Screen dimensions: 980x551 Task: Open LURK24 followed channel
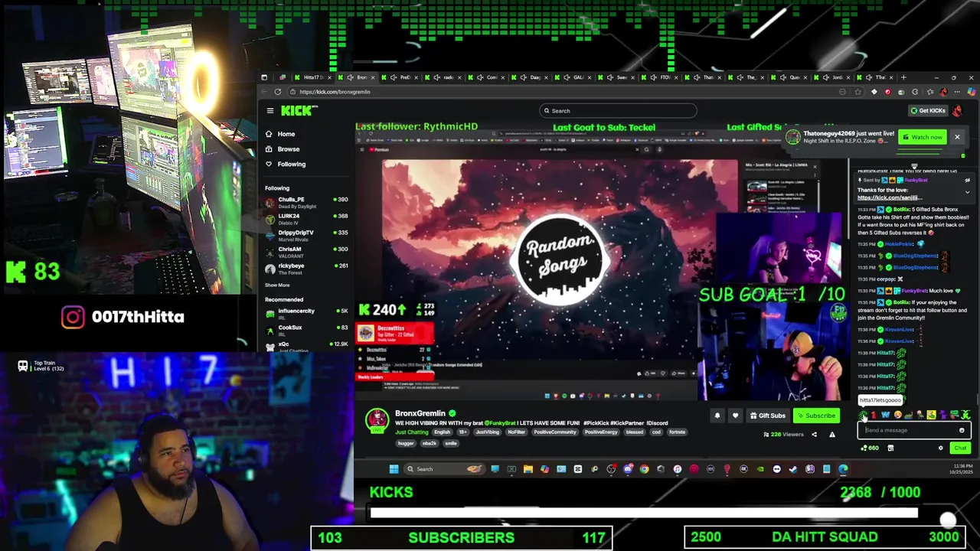point(306,219)
